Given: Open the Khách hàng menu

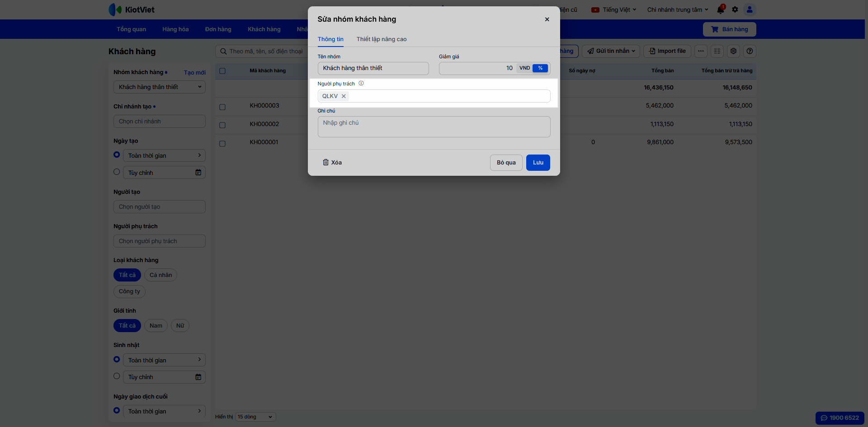Looking at the screenshot, I should click(264, 29).
